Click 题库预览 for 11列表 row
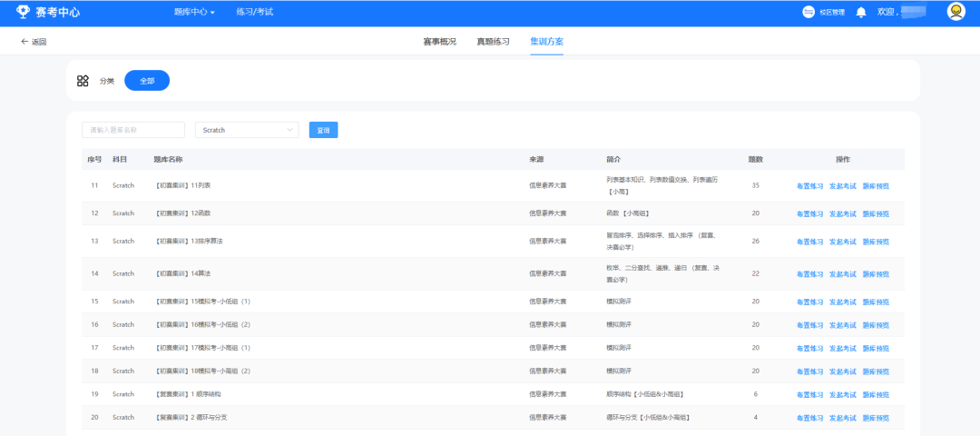Screen dimensions: 980x436 point(876,186)
